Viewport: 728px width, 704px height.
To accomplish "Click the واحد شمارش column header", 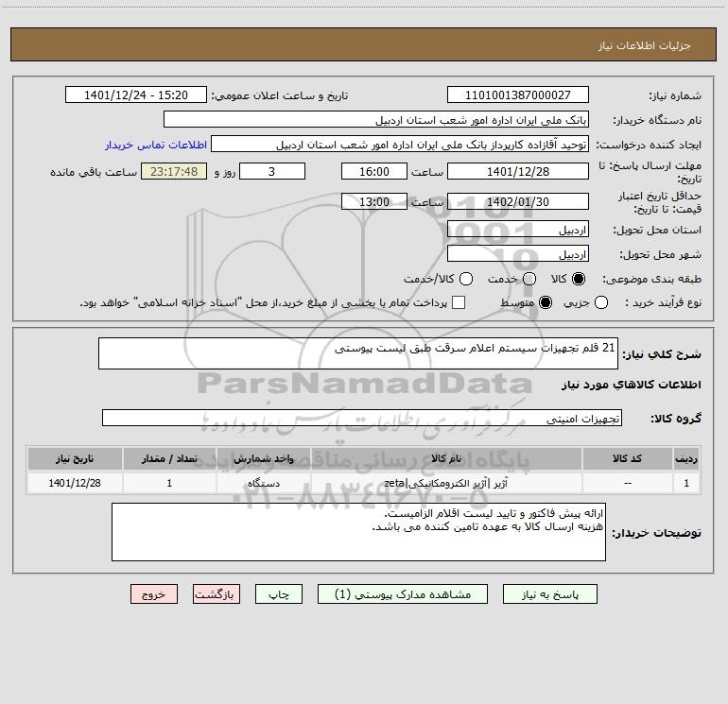I will (263, 458).
